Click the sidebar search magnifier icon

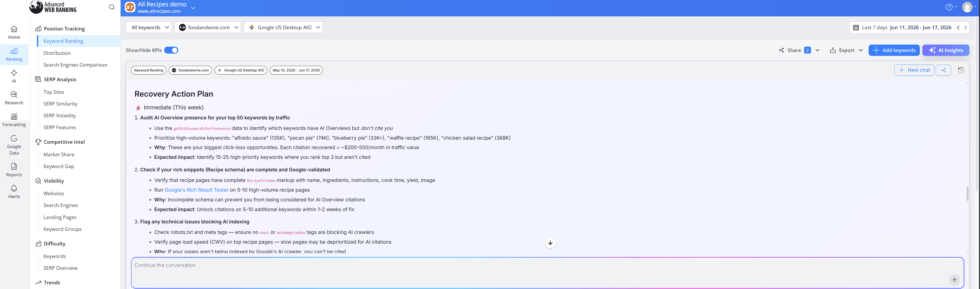[x=111, y=7]
